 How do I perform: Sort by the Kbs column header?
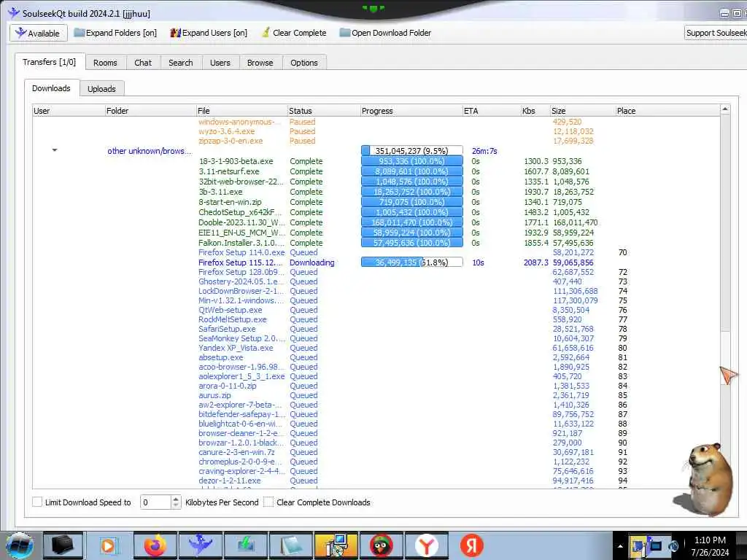[x=536, y=111]
